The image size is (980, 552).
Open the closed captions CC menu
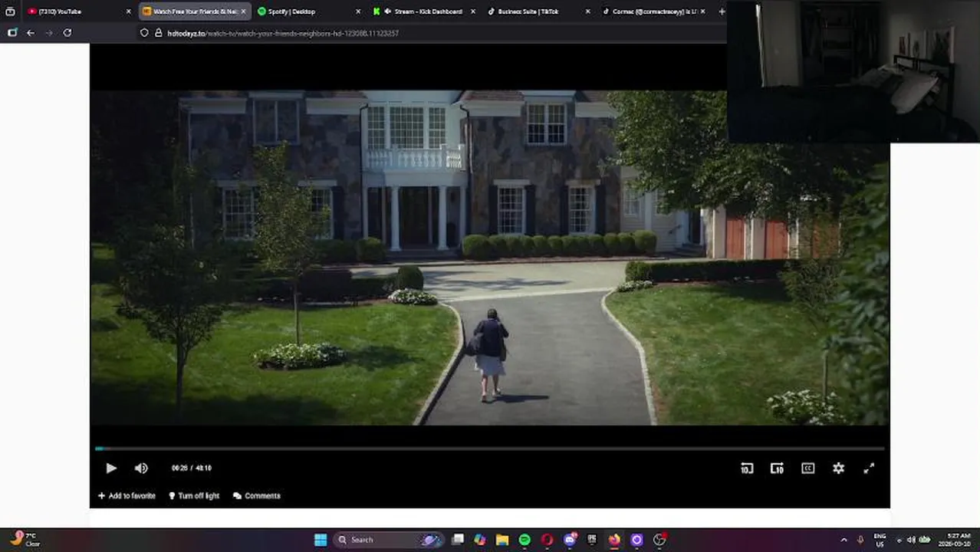[x=807, y=468]
